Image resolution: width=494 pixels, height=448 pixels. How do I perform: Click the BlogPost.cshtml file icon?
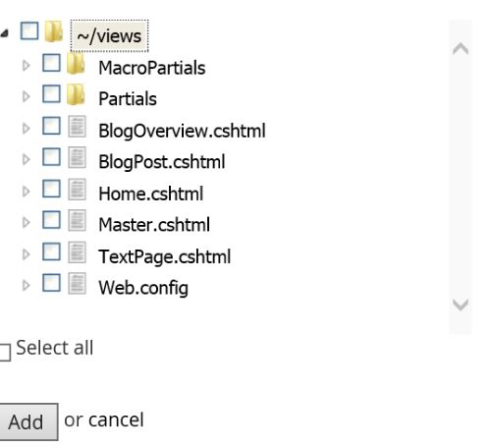(77, 157)
